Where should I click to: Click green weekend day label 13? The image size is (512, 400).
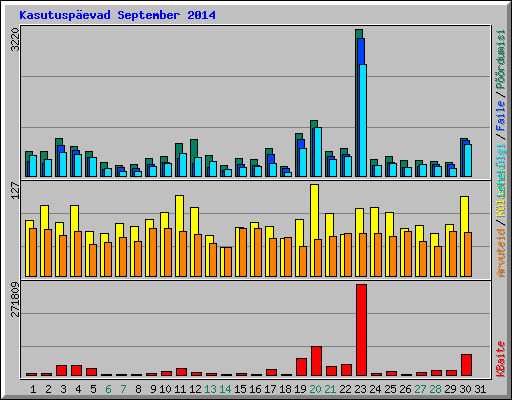coord(210,389)
